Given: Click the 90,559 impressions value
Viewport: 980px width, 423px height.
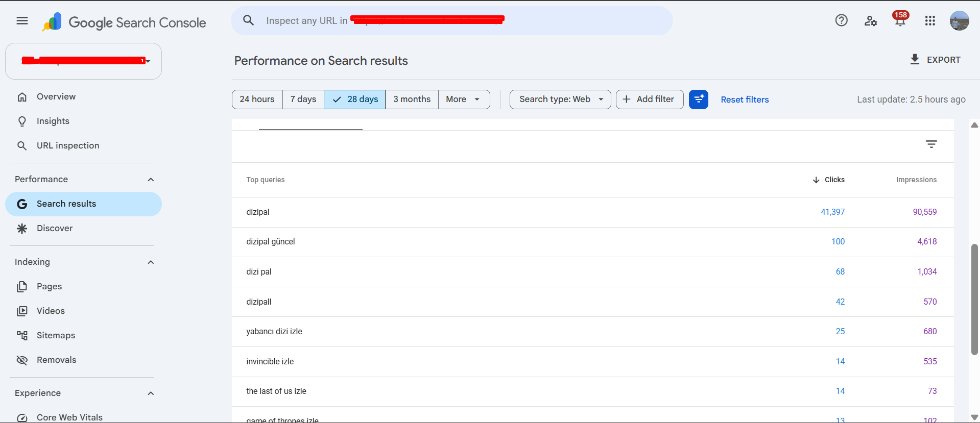Looking at the screenshot, I should (x=925, y=212).
